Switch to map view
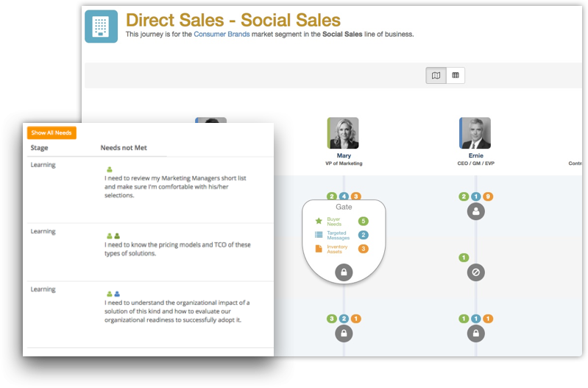 coord(436,75)
